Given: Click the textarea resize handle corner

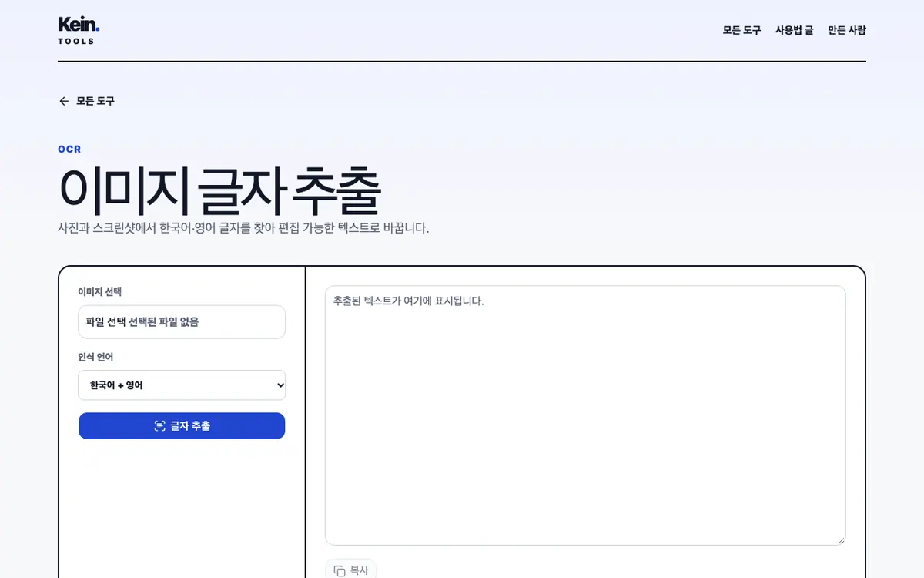Looking at the screenshot, I should (841, 540).
